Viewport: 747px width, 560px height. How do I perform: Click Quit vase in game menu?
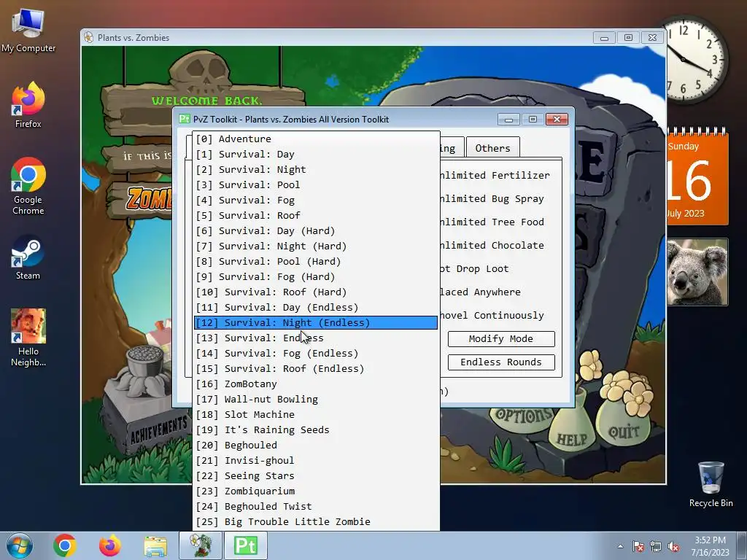pos(623,424)
